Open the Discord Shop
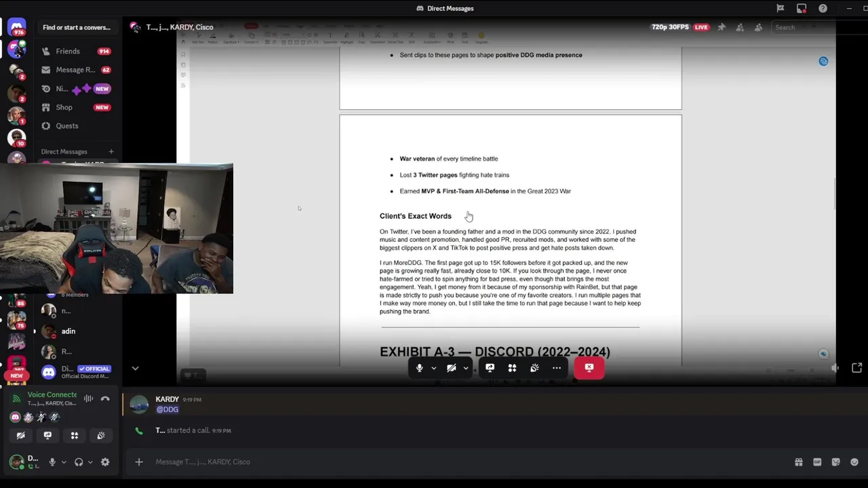Image resolution: width=868 pixels, height=488 pixels. coord(76,107)
